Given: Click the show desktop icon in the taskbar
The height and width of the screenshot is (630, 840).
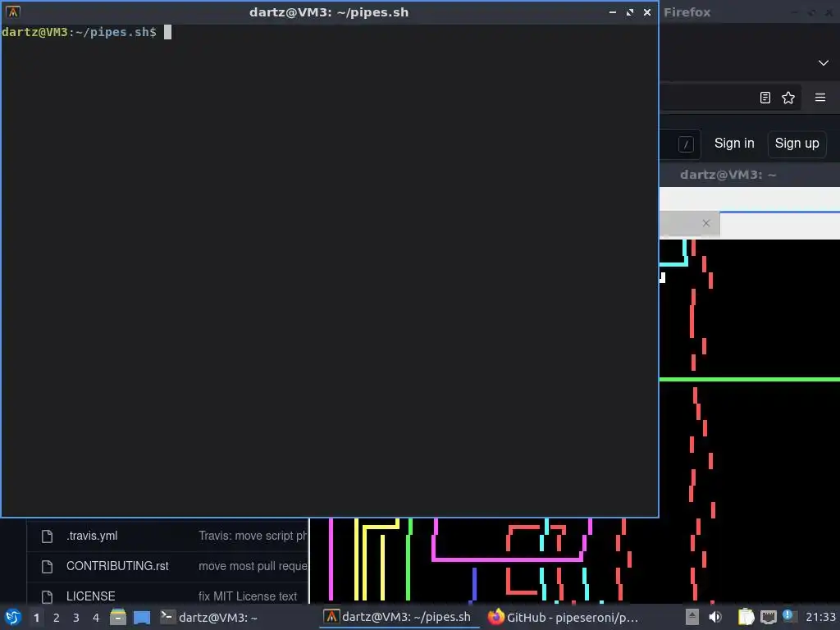Looking at the screenshot, I should (x=141, y=617).
